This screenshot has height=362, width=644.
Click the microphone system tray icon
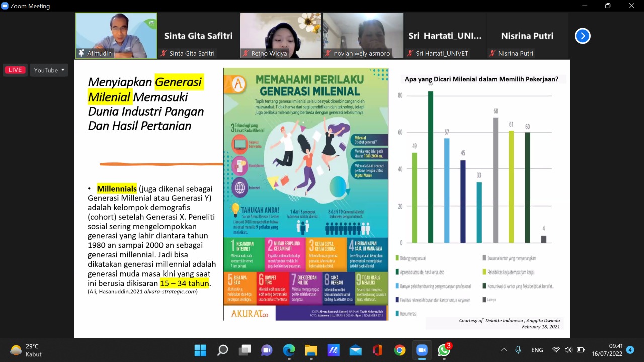[518, 350]
